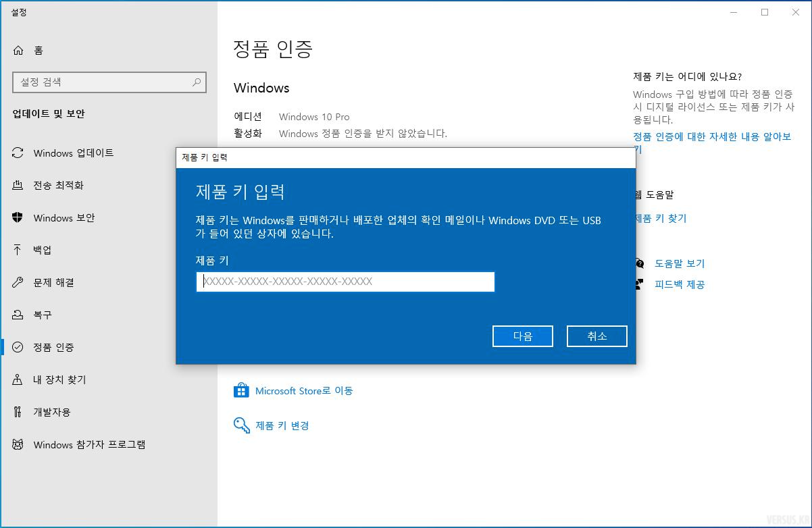
Task: Click the 도움말 보기 help icon
Action: click(x=639, y=263)
